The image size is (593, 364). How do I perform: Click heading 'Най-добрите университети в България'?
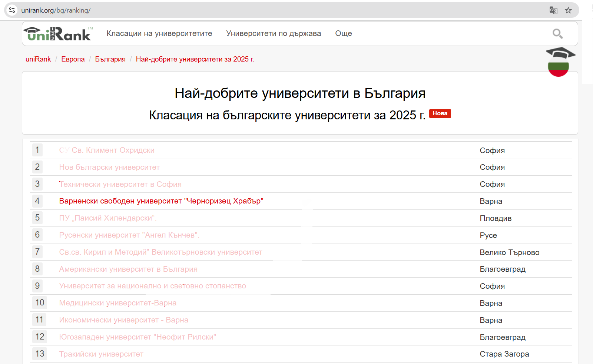point(300,93)
